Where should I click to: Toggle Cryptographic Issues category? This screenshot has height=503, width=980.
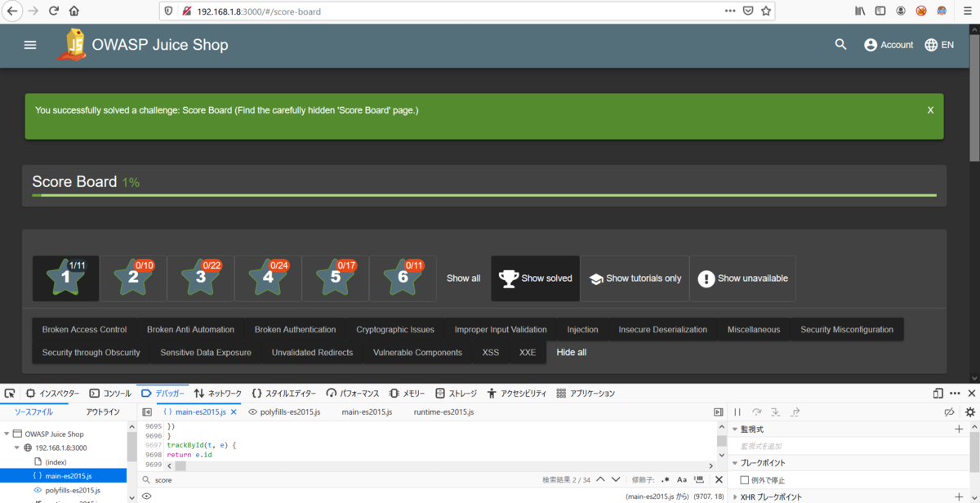click(395, 330)
